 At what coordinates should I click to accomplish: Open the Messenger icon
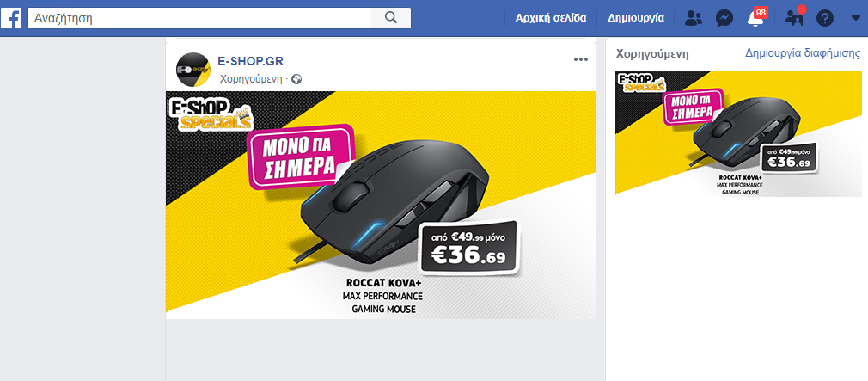[x=724, y=18]
